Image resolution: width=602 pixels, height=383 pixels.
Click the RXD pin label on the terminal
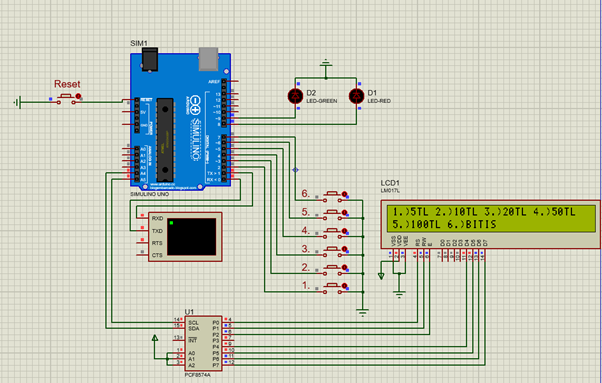coord(157,218)
